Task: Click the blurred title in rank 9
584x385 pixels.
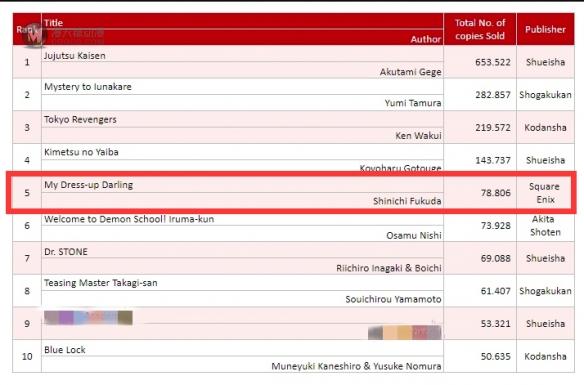Action: tap(88, 318)
